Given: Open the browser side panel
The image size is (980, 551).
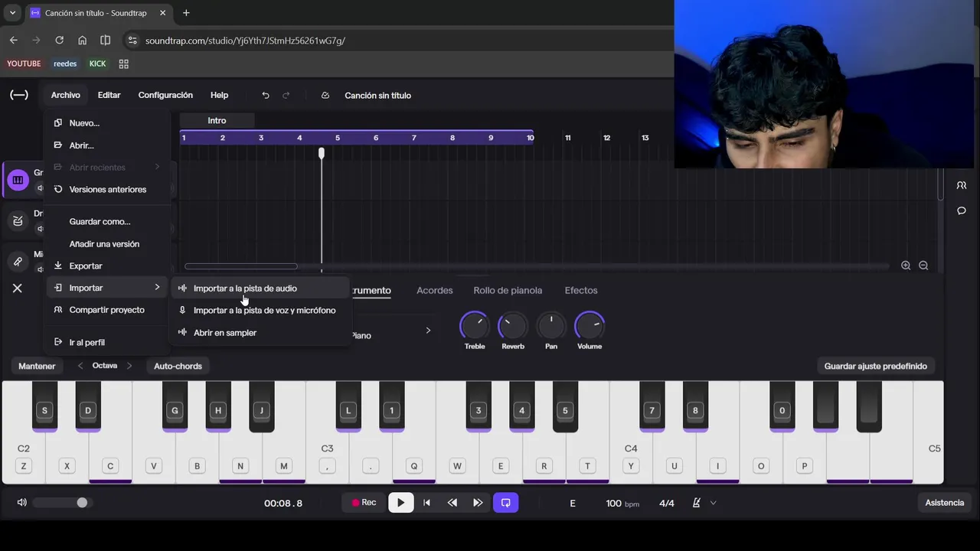Looking at the screenshot, I should point(105,41).
